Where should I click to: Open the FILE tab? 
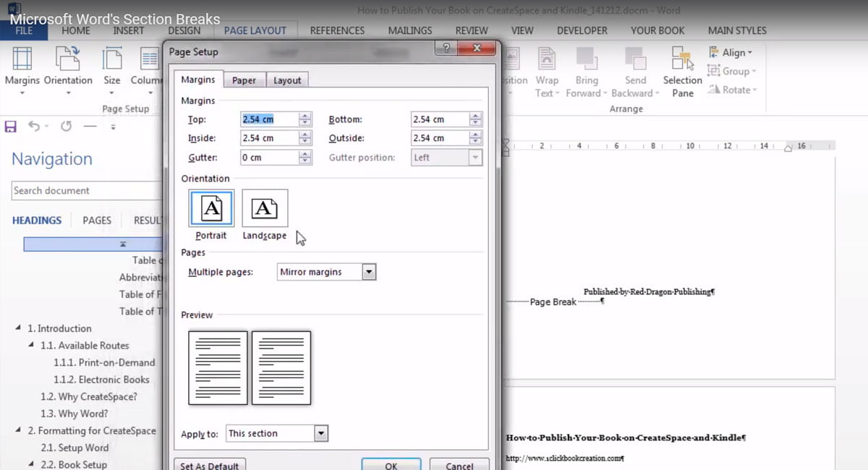pyautogui.click(x=24, y=30)
